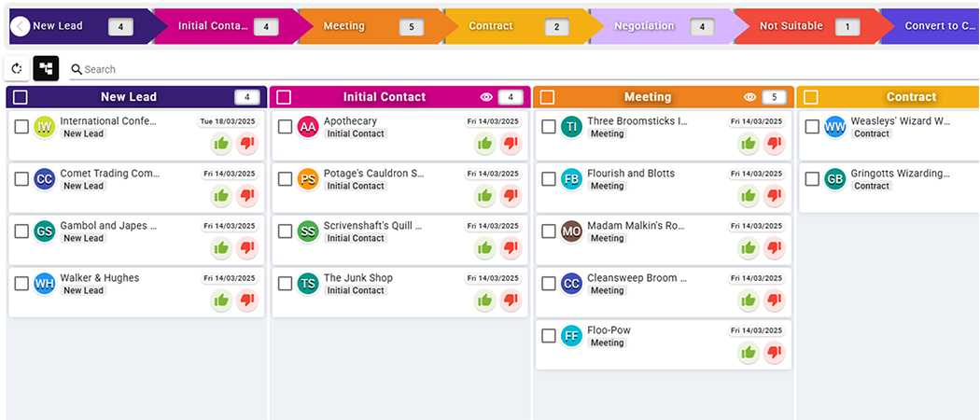Select all in Initial Contact column
This screenshot has height=420, width=980.
284,97
